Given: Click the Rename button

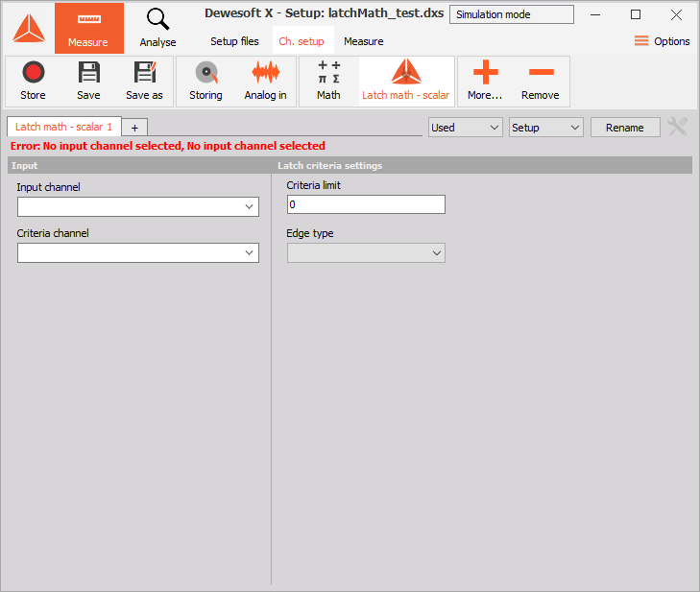Looking at the screenshot, I should point(625,128).
